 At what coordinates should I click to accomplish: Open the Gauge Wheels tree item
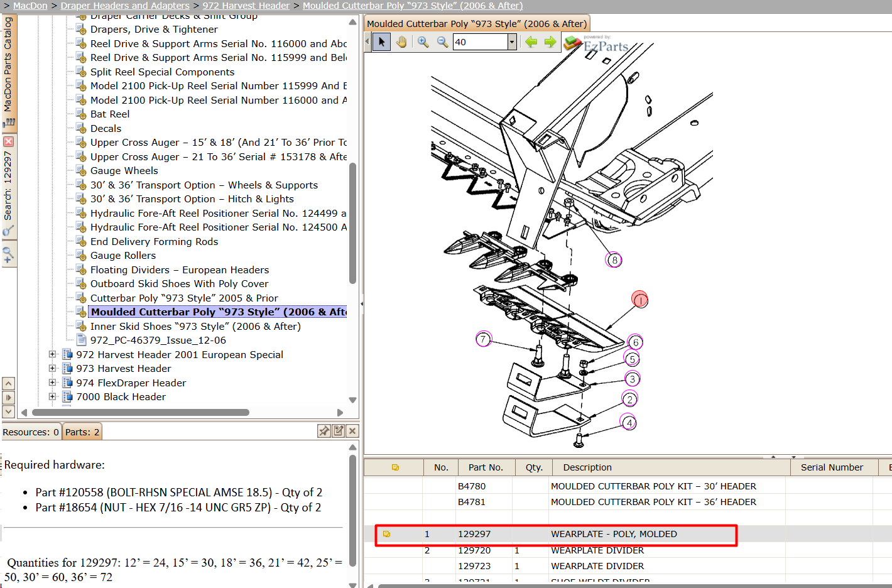[124, 171]
